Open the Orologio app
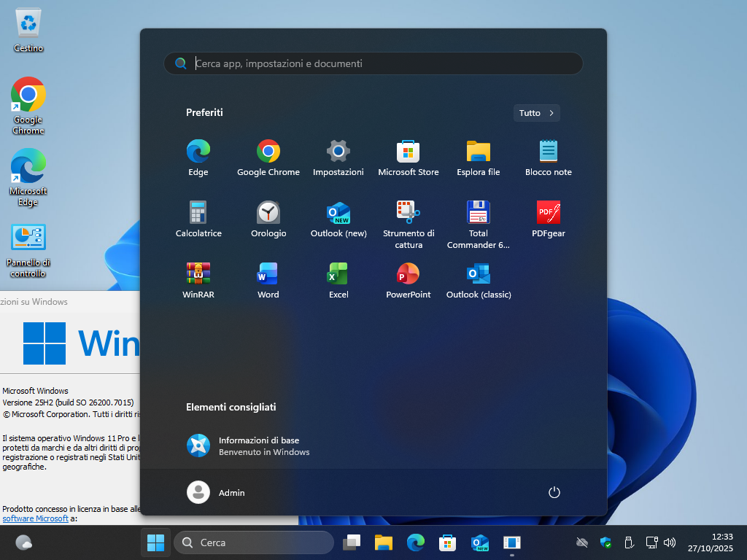 (268, 219)
